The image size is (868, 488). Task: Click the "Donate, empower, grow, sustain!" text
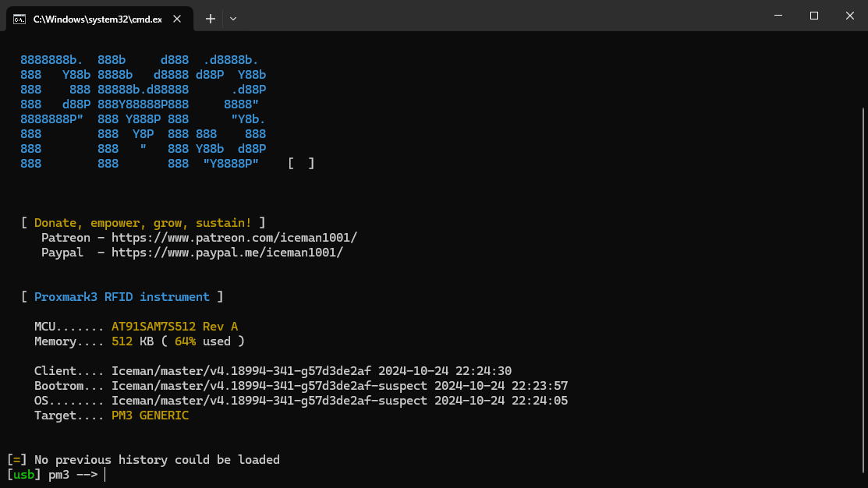click(143, 223)
